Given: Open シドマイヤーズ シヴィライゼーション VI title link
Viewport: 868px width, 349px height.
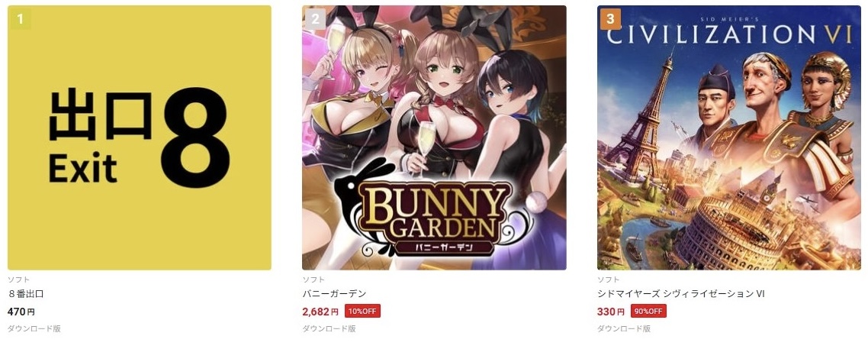Looking at the screenshot, I should 680,293.
